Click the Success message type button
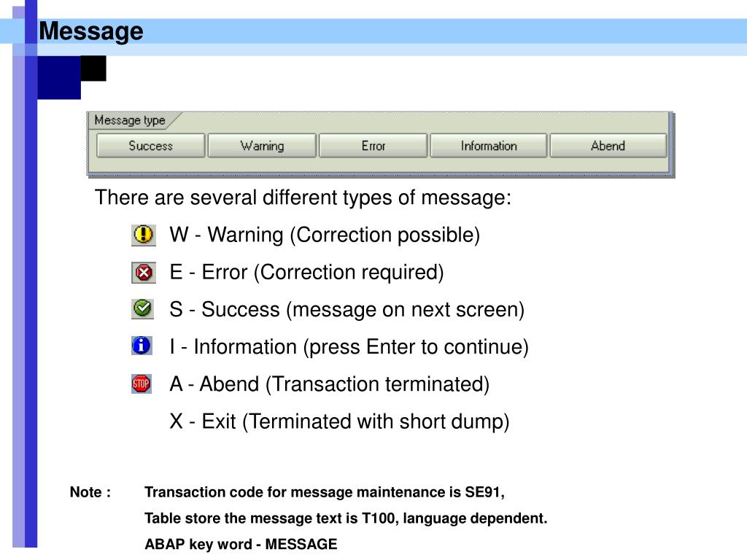The width and height of the screenshot is (747, 560). (x=150, y=146)
